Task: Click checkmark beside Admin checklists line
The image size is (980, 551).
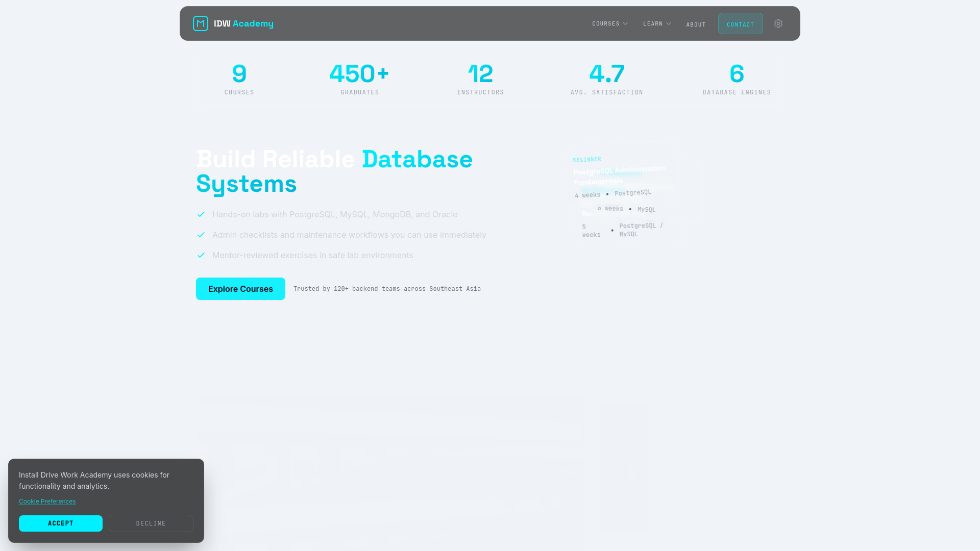Action: point(201,235)
